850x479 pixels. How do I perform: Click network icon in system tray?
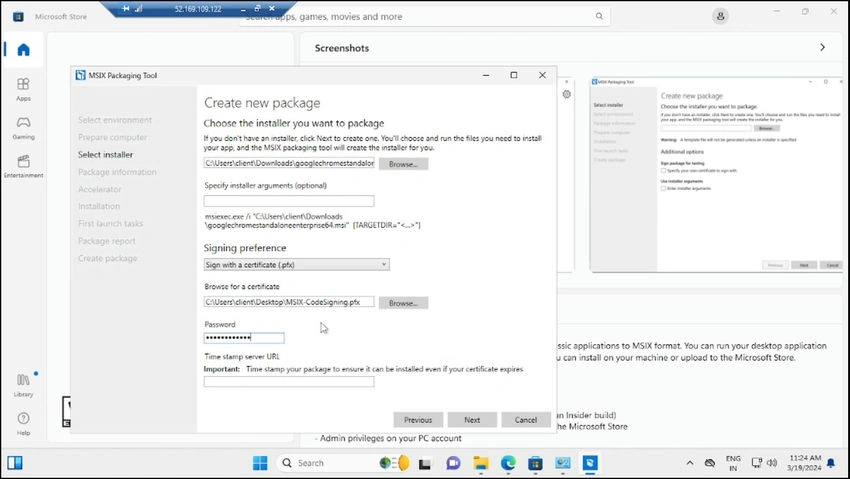point(756,463)
